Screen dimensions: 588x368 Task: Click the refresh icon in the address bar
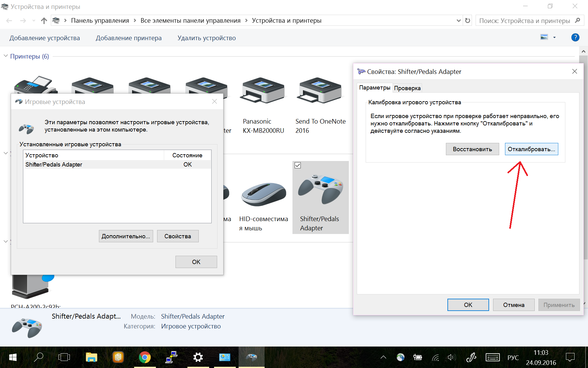(468, 21)
